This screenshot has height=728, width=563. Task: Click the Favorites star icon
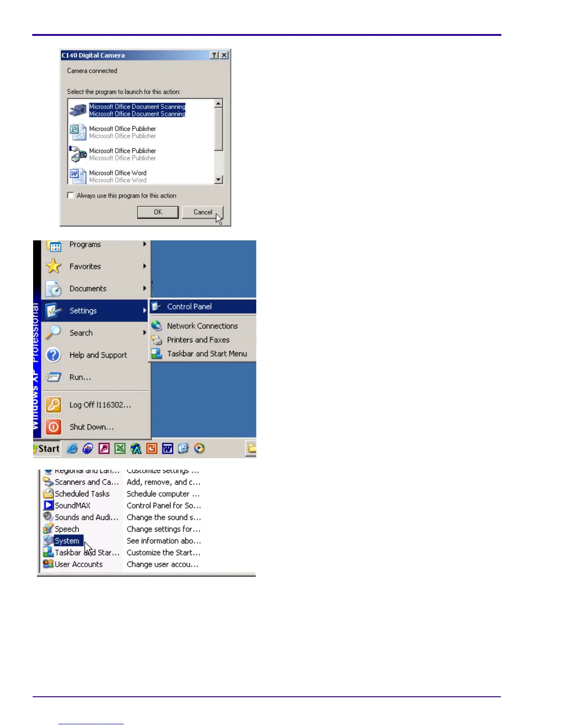(x=54, y=266)
